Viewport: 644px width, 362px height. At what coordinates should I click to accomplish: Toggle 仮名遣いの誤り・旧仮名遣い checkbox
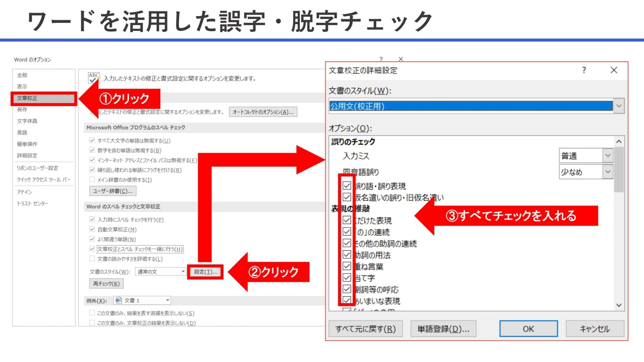click(x=347, y=197)
